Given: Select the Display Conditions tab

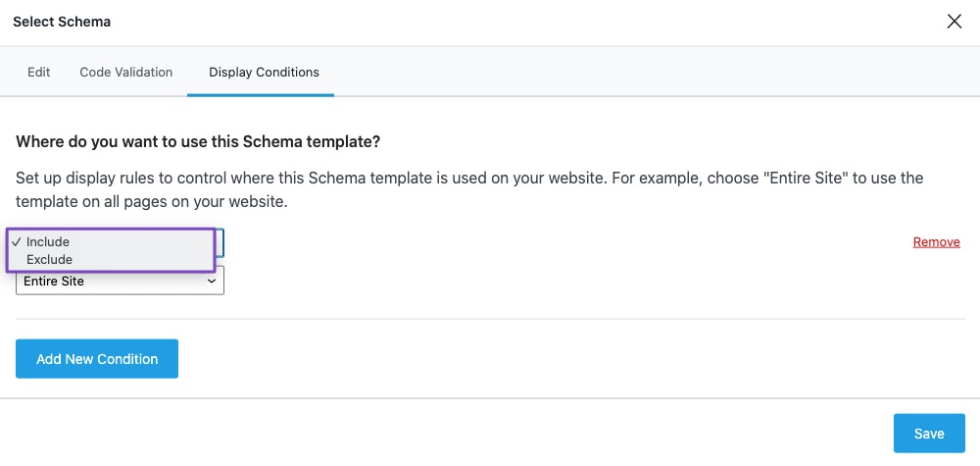Looking at the screenshot, I should click(x=264, y=73).
